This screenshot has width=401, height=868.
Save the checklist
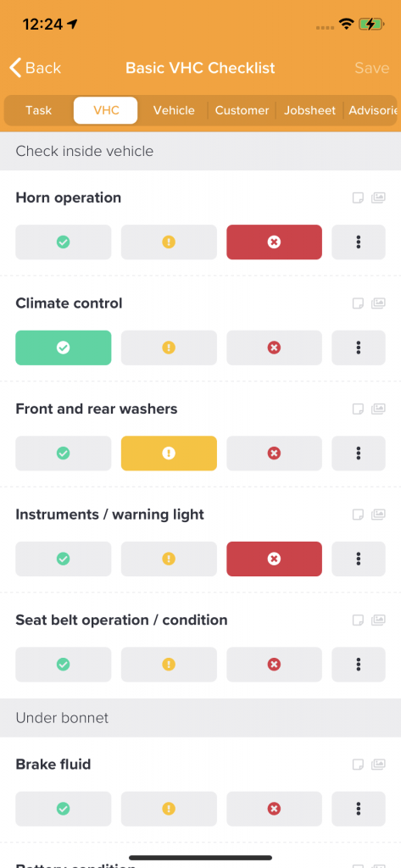[371, 68]
